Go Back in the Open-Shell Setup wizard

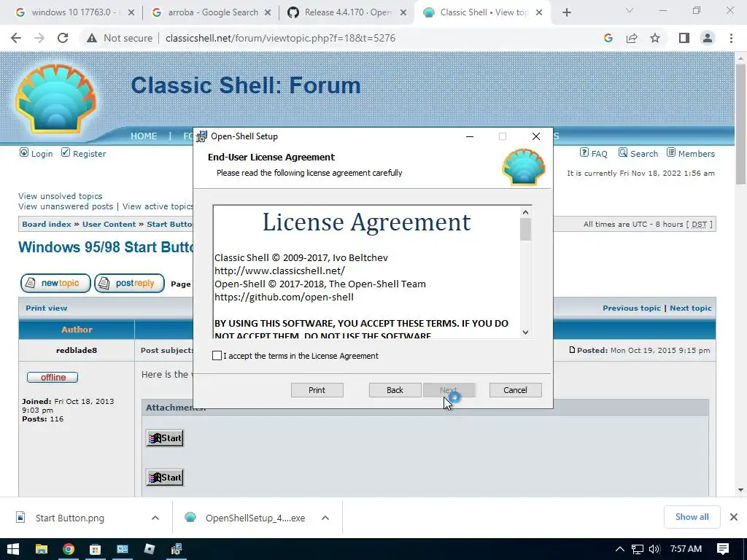point(395,390)
